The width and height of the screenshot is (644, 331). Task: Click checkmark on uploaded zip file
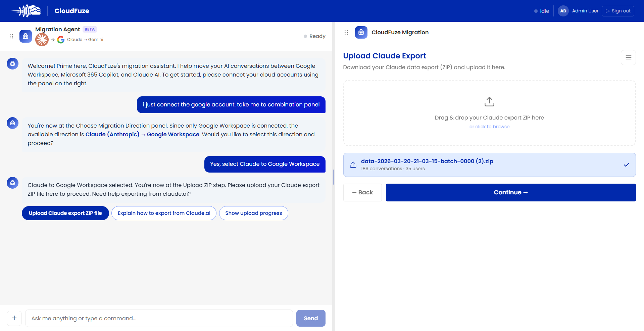tap(626, 164)
